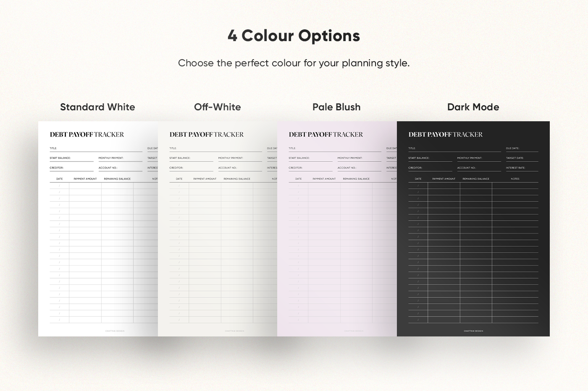Click the DUE DATE field on the dark page
This screenshot has height=391, width=588.
522,149
